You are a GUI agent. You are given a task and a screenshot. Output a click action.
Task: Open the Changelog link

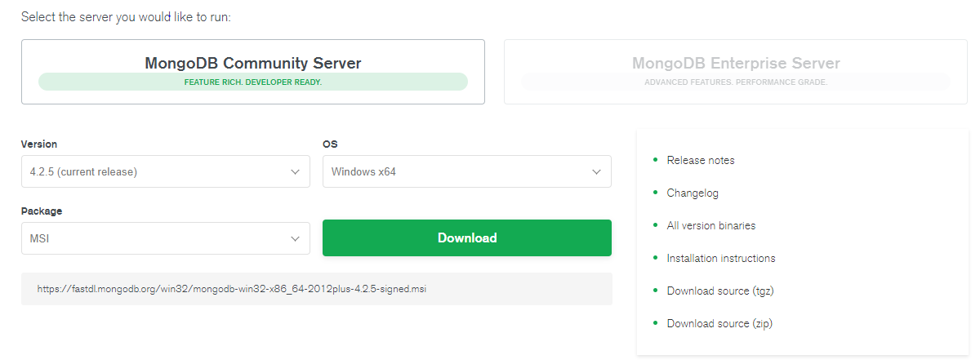[x=693, y=193]
